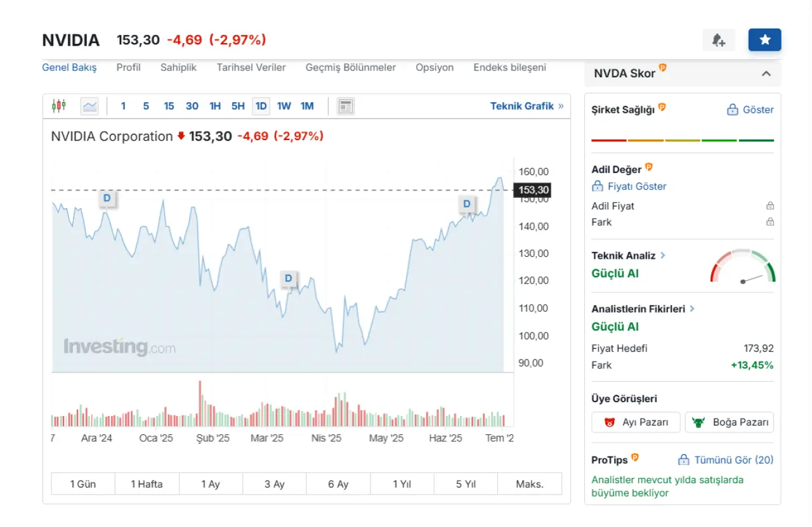
Task: Select the area chart type icon
Action: coord(89,106)
